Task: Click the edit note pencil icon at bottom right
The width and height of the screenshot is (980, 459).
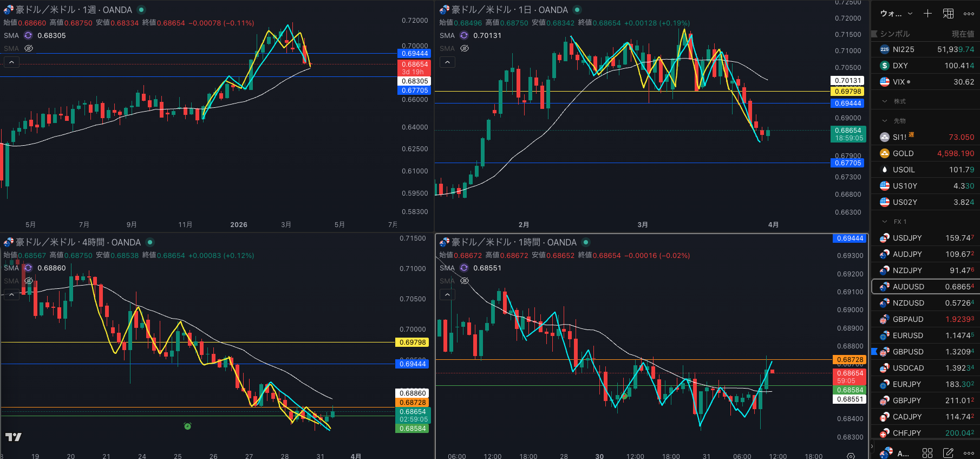Action: [948, 452]
